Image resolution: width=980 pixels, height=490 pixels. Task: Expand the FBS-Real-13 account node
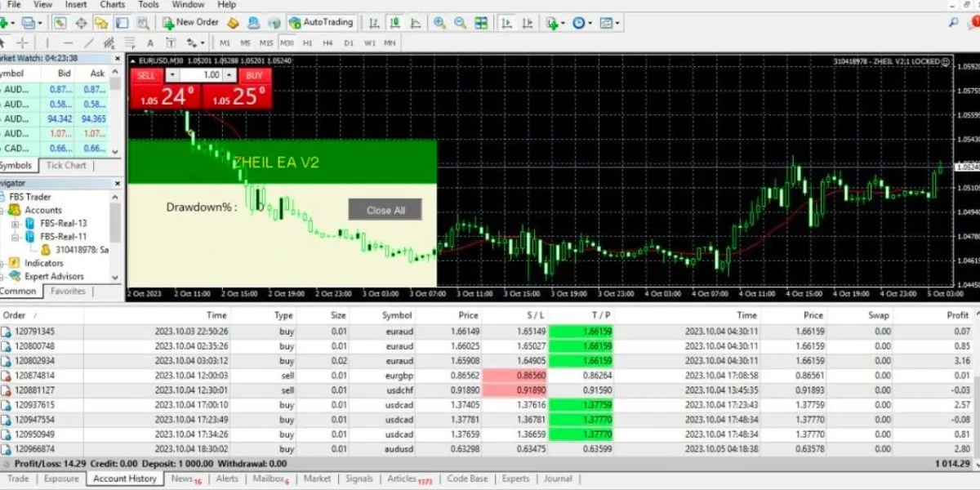click(16, 224)
